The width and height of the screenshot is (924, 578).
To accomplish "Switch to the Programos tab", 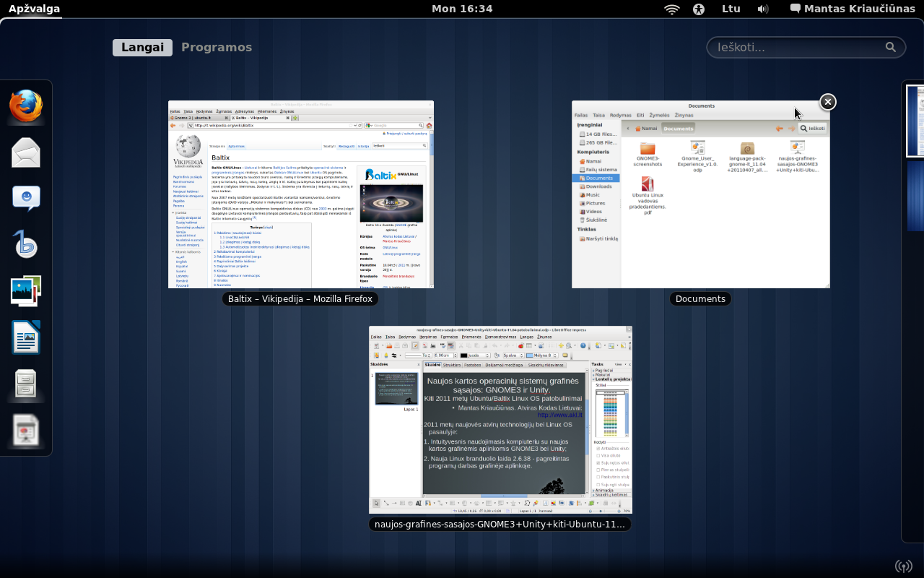I will [x=217, y=47].
